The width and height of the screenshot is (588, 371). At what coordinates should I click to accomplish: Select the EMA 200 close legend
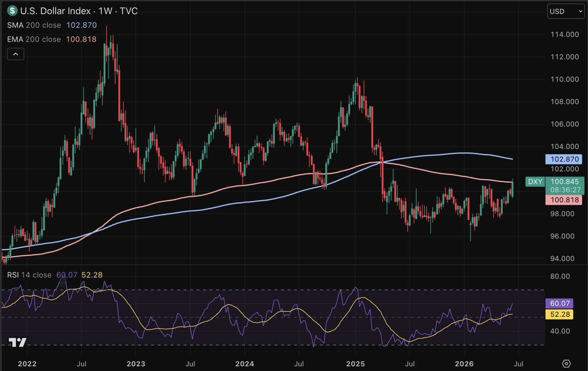(x=34, y=39)
